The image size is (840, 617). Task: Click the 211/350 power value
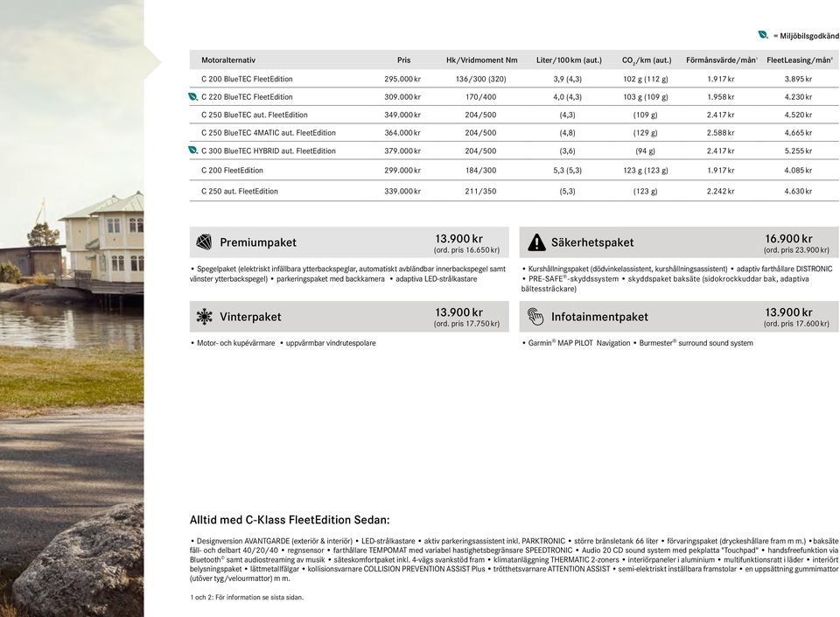click(481, 191)
